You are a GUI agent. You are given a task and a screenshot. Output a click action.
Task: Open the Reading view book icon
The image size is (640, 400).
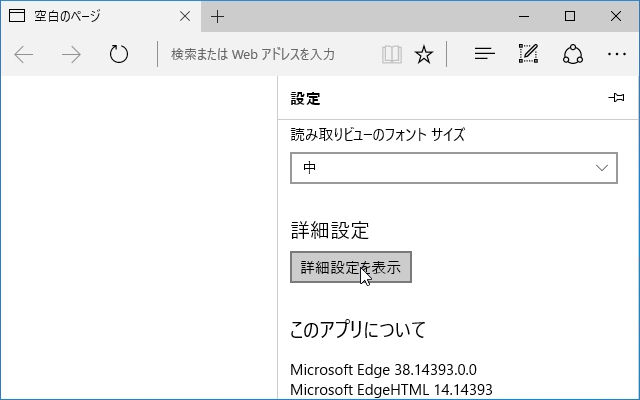click(x=391, y=54)
